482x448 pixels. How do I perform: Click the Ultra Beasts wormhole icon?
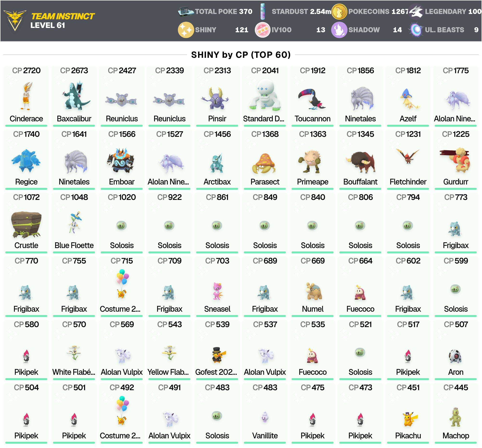pos(416,30)
